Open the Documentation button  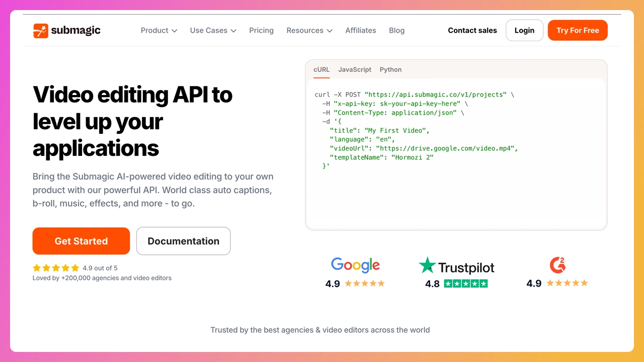coord(183,241)
